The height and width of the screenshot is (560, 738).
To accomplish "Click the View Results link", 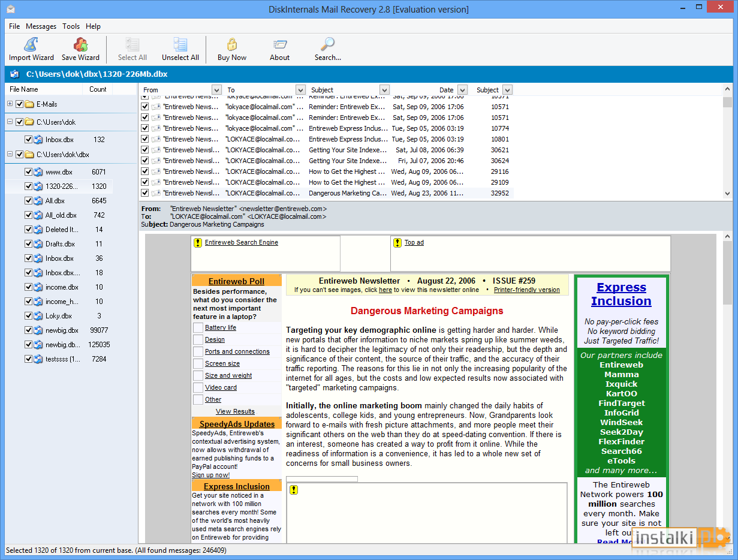I will point(235,411).
